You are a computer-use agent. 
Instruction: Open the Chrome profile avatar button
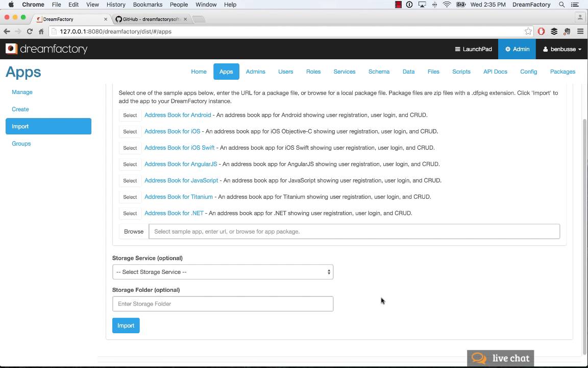coord(580,17)
